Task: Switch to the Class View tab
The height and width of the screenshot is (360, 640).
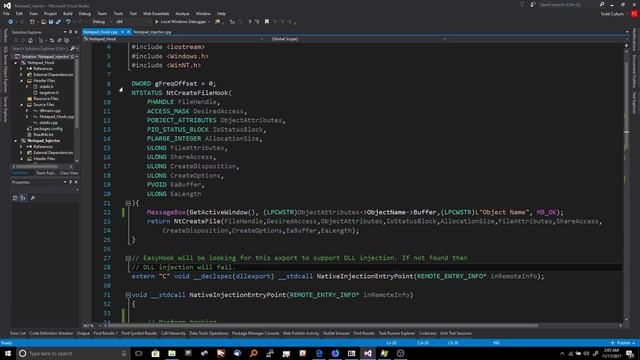Action: pyautogui.click(x=69, y=173)
